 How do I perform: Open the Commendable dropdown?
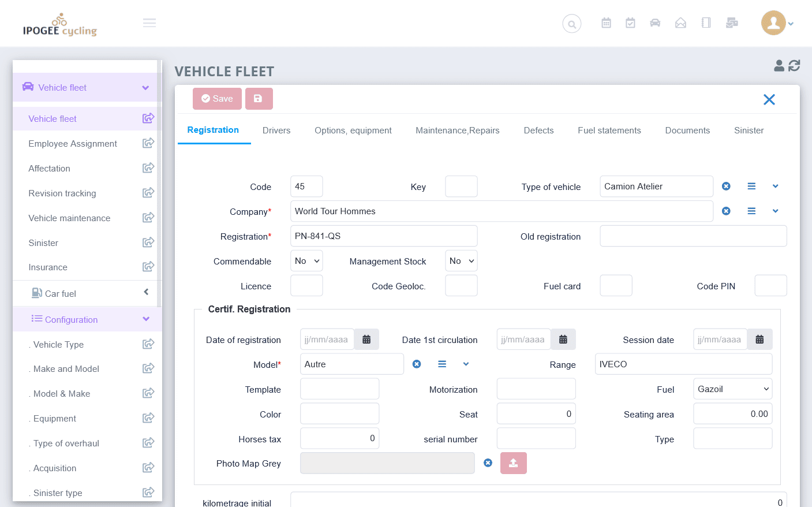[x=306, y=261]
